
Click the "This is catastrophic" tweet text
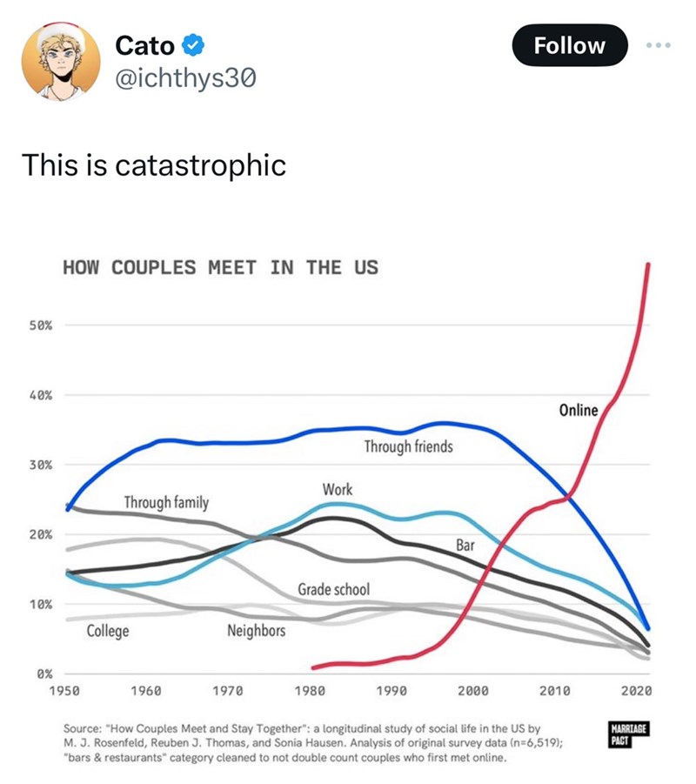click(153, 164)
